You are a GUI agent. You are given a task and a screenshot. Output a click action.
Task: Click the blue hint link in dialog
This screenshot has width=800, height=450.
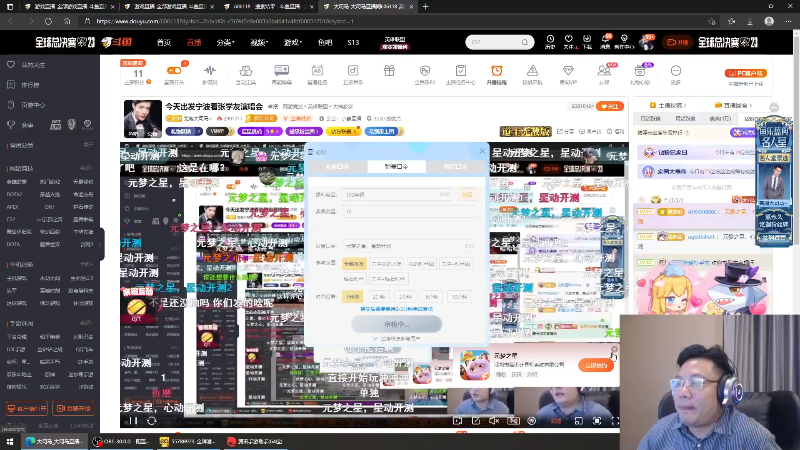coord(397,309)
